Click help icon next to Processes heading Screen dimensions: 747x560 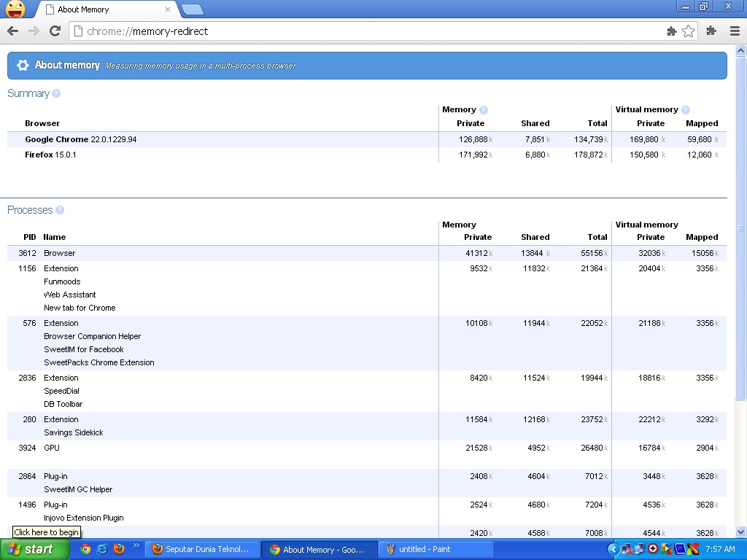(x=60, y=210)
